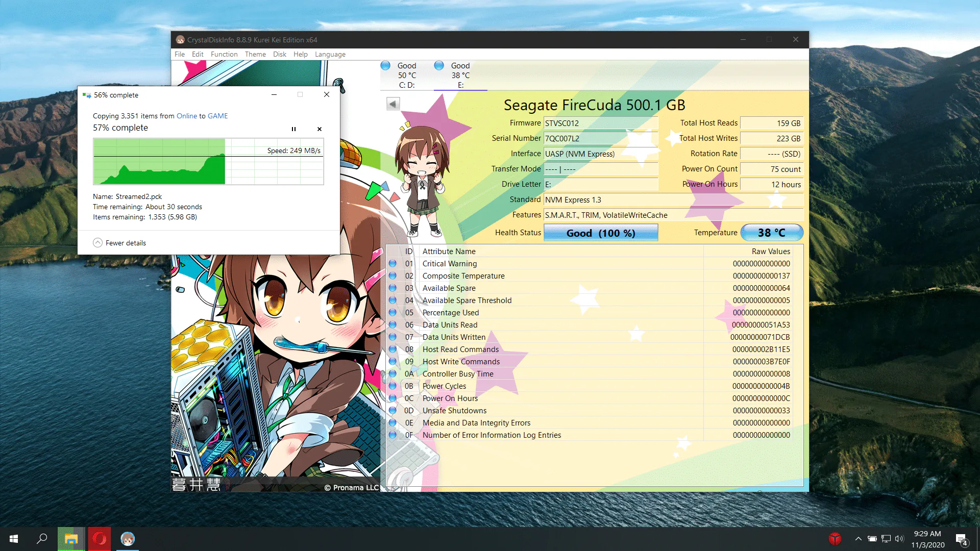
Task: Cancel the file copy with the X icon
Action: (x=320, y=129)
